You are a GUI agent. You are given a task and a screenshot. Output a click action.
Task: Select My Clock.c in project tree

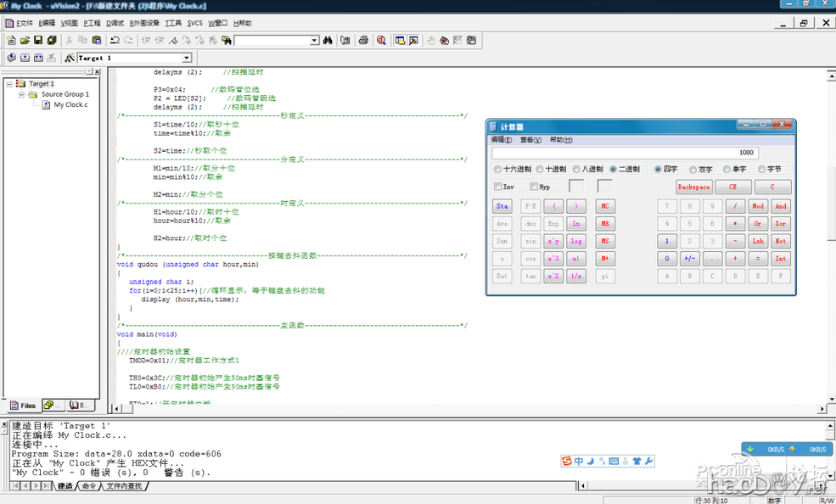click(70, 104)
